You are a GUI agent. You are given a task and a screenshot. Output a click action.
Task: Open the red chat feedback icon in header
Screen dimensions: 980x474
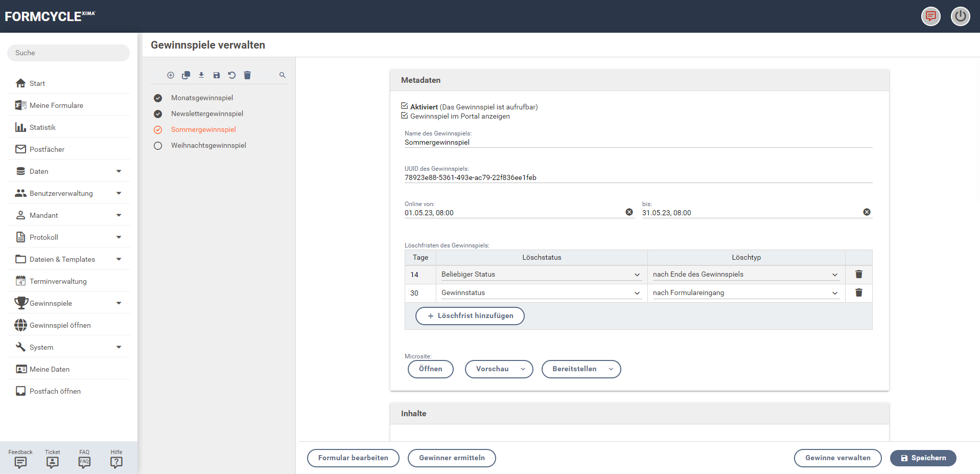pyautogui.click(x=930, y=16)
